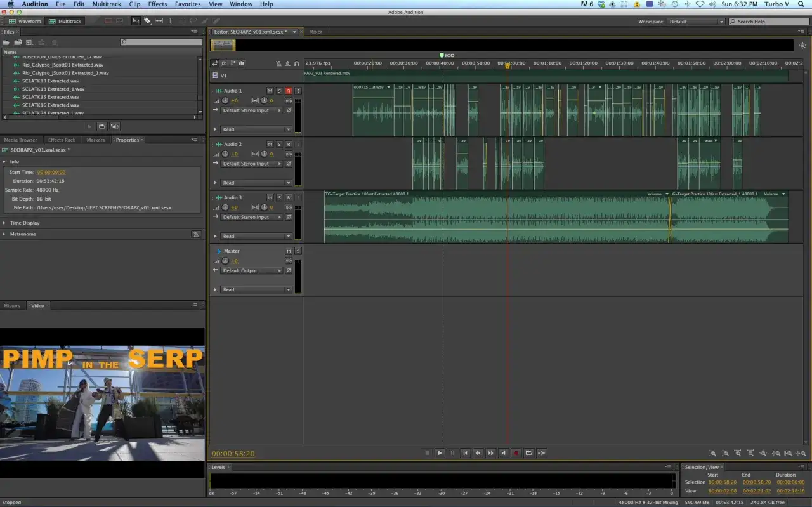Click Auto-Play icon in Files panel
Image resolution: width=812 pixels, height=507 pixels.
click(x=115, y=126)
